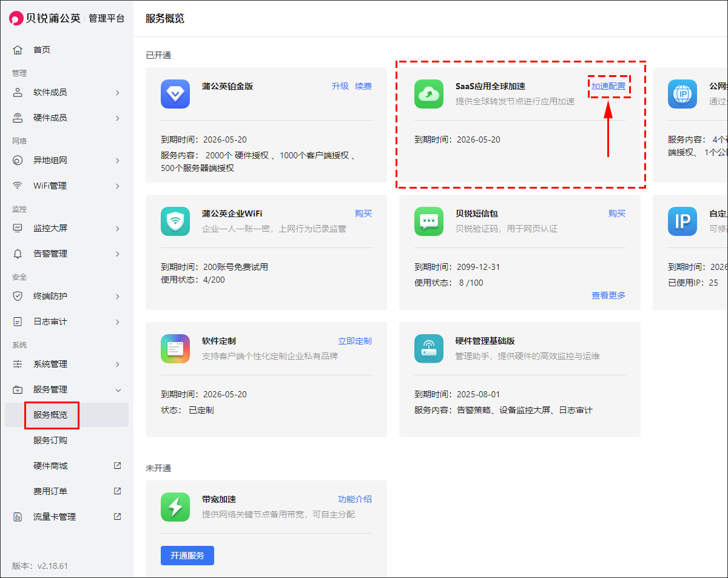Click the 流量卡管理 card icon
This screenshot has width=728, height=578.
click(x=18, y=517)
